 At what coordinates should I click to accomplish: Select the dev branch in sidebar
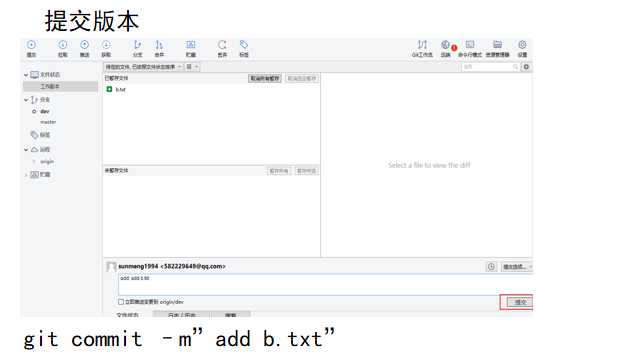(x=45, y=111)
